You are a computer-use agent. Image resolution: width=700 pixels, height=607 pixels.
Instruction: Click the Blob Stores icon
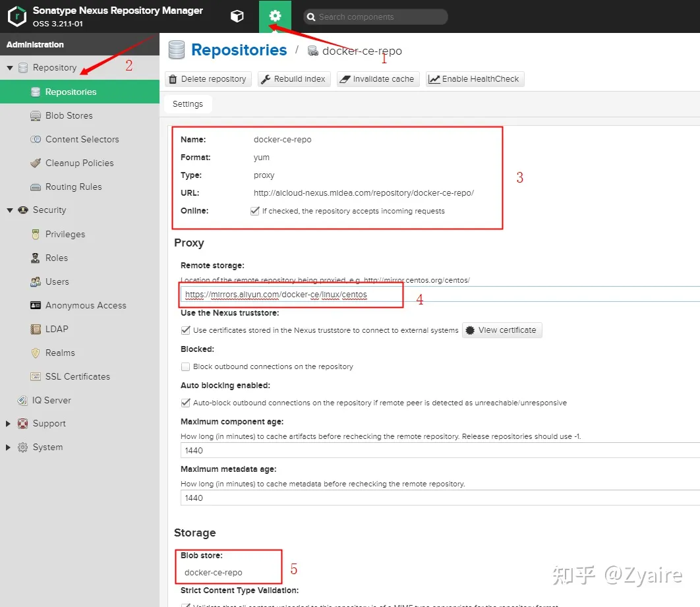click(36, 116)
